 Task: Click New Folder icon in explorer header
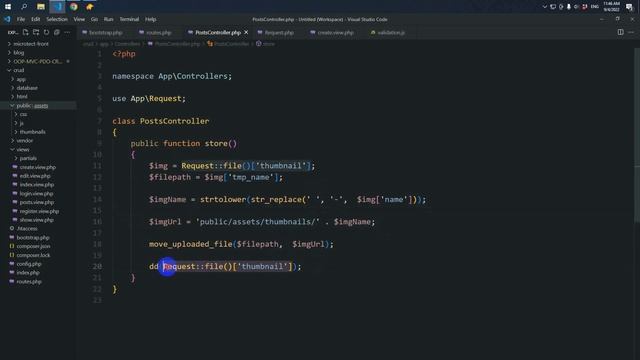pos(36,32)
